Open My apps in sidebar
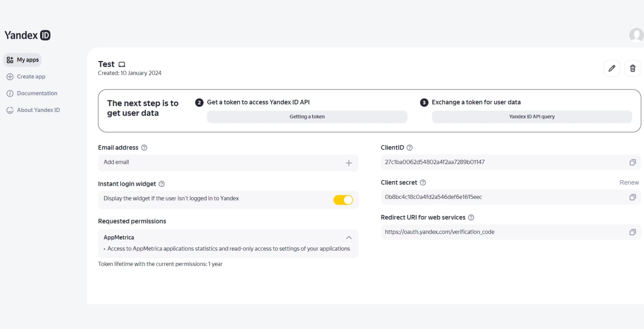The height and width of the screenshot is (329, 644). tap(23, 60)
